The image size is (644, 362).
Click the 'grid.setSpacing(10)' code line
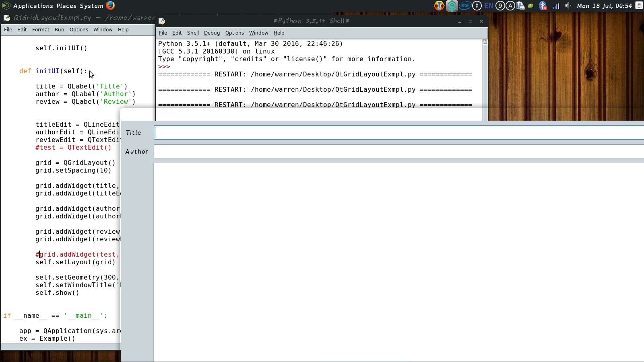73,171
